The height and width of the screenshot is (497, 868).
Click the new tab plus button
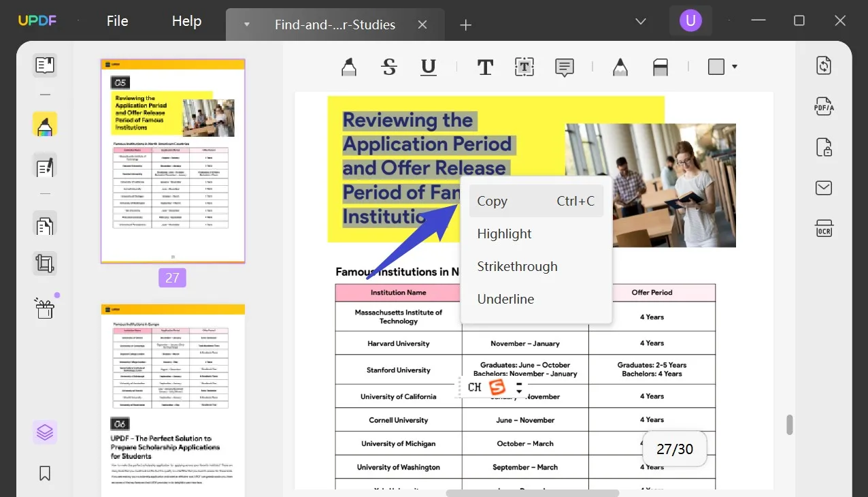coord(465,25)
